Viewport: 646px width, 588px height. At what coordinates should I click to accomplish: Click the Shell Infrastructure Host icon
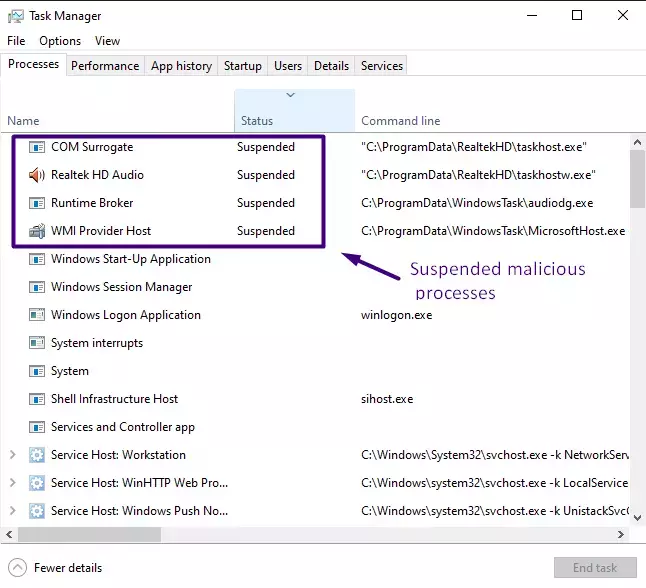37,399
